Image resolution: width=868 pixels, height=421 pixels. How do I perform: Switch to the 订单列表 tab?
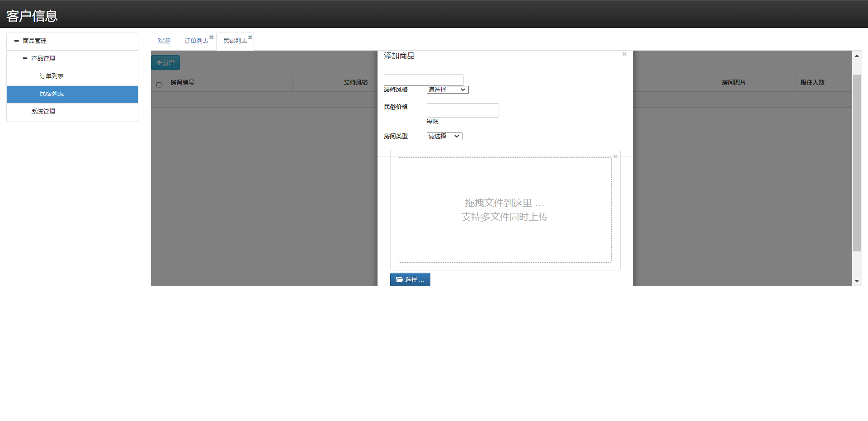coord(196,41)
